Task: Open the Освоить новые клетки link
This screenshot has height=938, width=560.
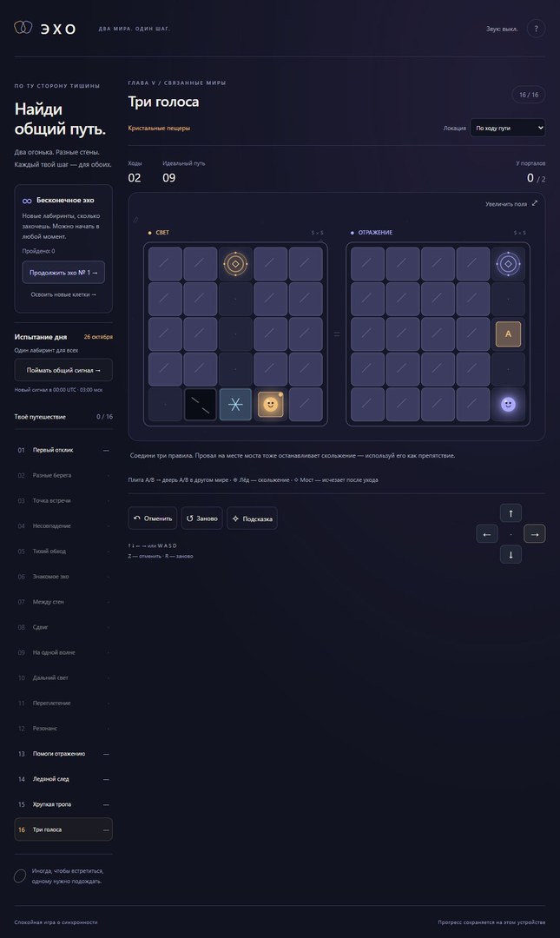Action: coord(63,294)
